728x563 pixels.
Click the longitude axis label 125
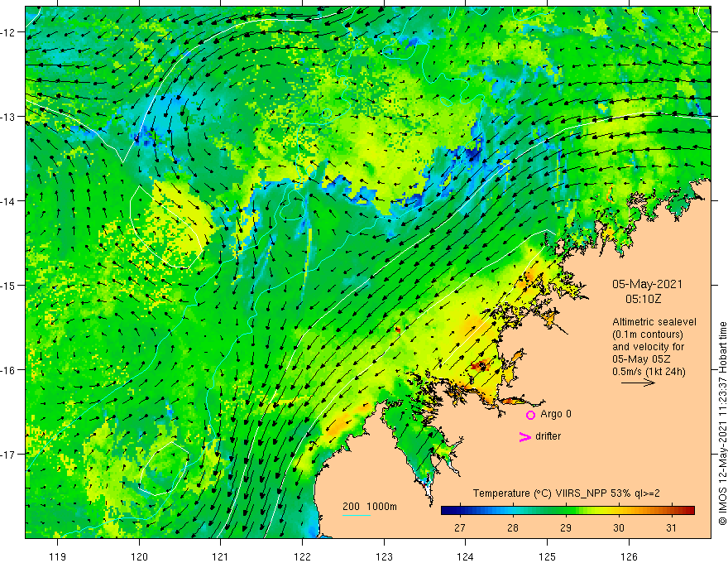tap(548, 556)
